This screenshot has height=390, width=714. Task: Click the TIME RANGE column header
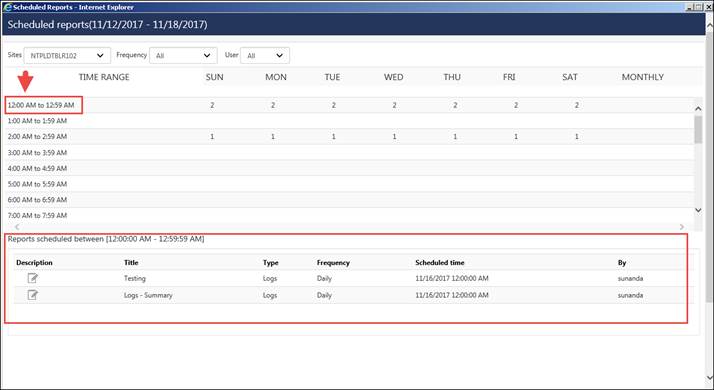[x=104, y=77]
